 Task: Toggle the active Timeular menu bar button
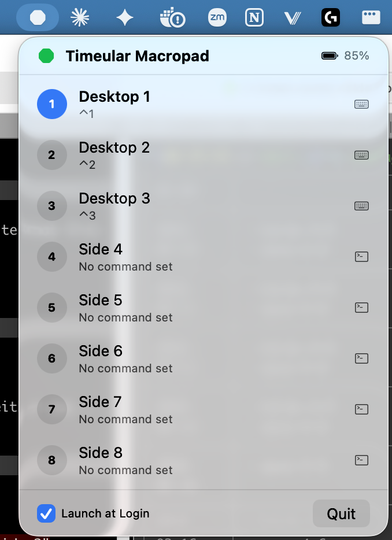[x=37, y=17]
